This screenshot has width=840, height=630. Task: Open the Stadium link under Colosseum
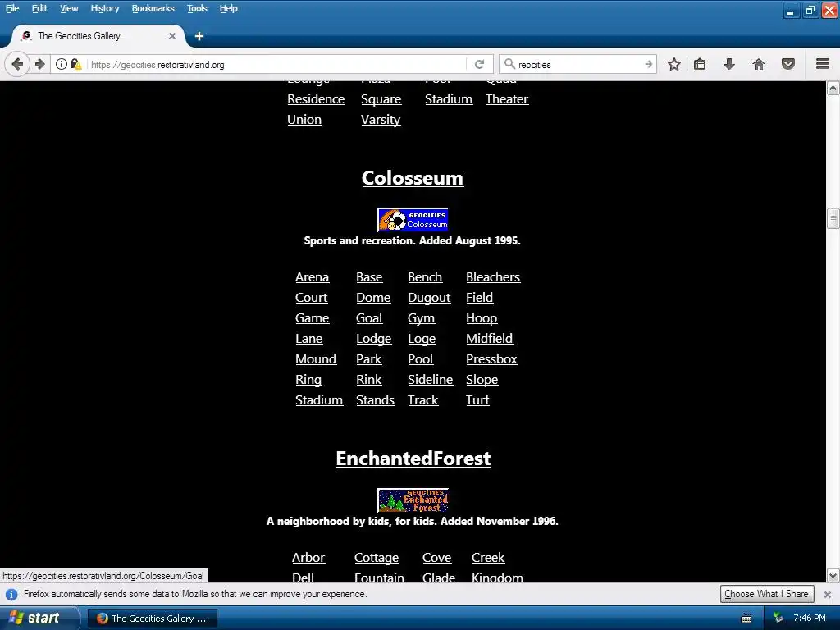(x=319, y=400)
